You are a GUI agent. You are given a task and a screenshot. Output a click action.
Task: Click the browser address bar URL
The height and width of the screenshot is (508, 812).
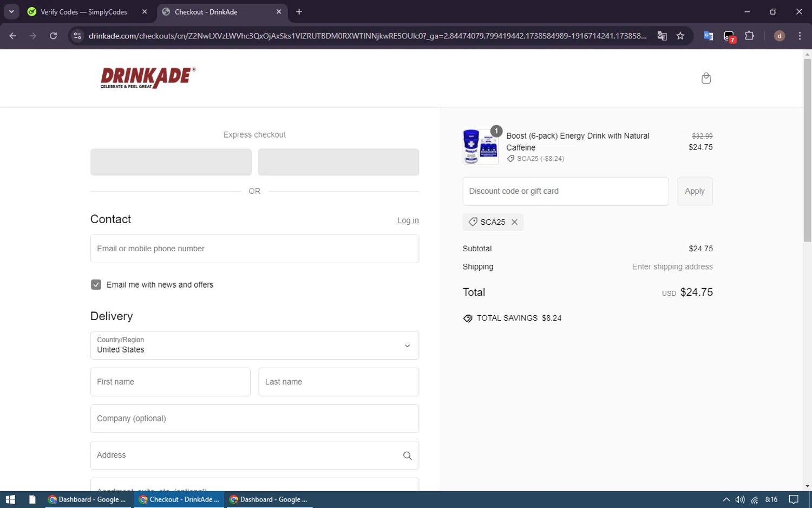367,36
